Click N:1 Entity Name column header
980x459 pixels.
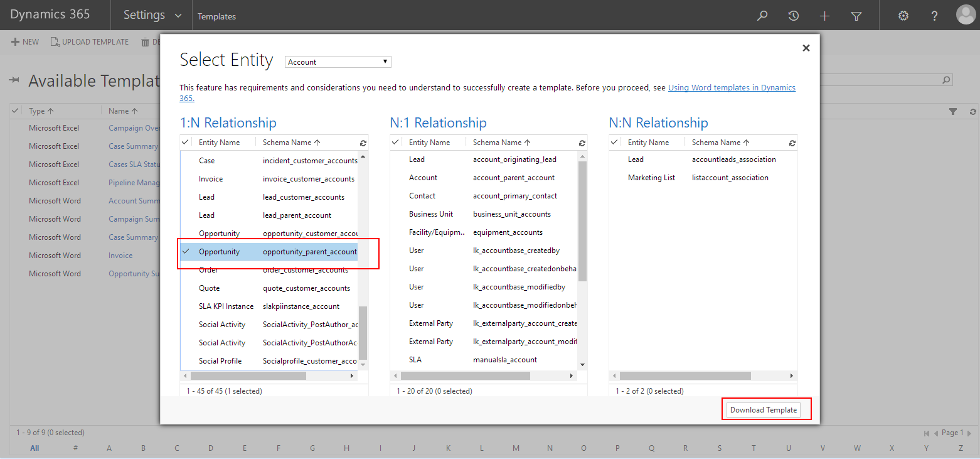point(429,143)
